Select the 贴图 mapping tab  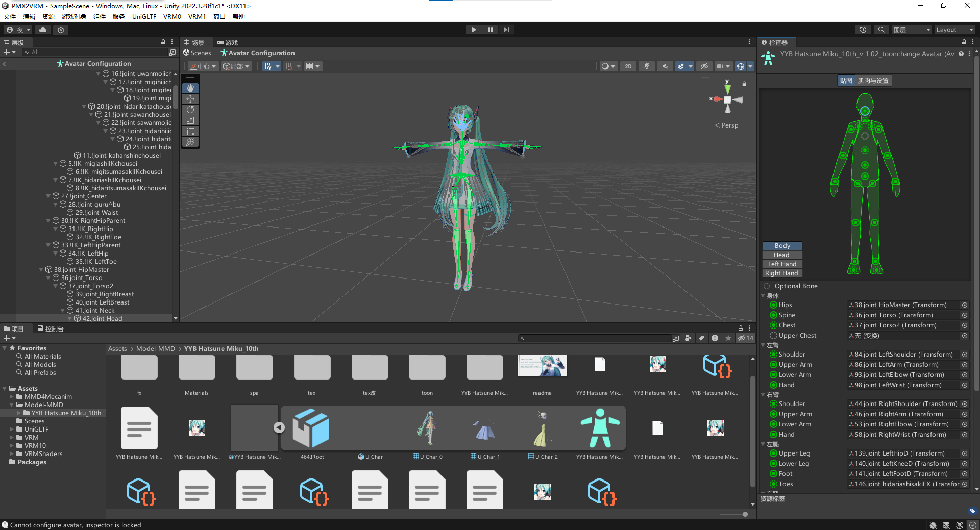coord(846,81)
